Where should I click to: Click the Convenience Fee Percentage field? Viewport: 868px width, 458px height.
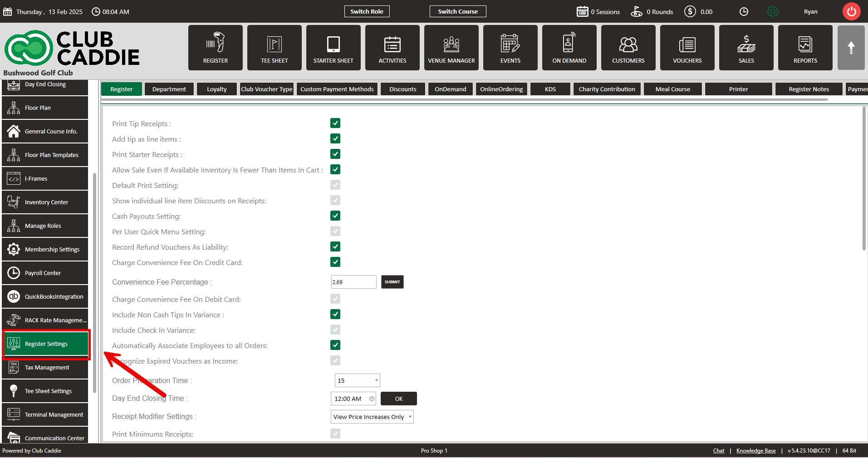tap(354, 282)
